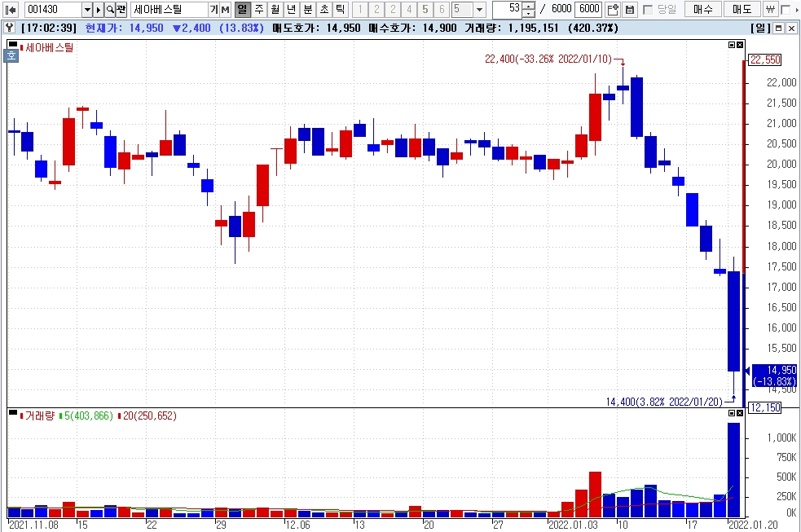Viewport: 801px width, 532px height.
Task: Click the 2022.01.20 date on time axis
Action: (753, 525)
